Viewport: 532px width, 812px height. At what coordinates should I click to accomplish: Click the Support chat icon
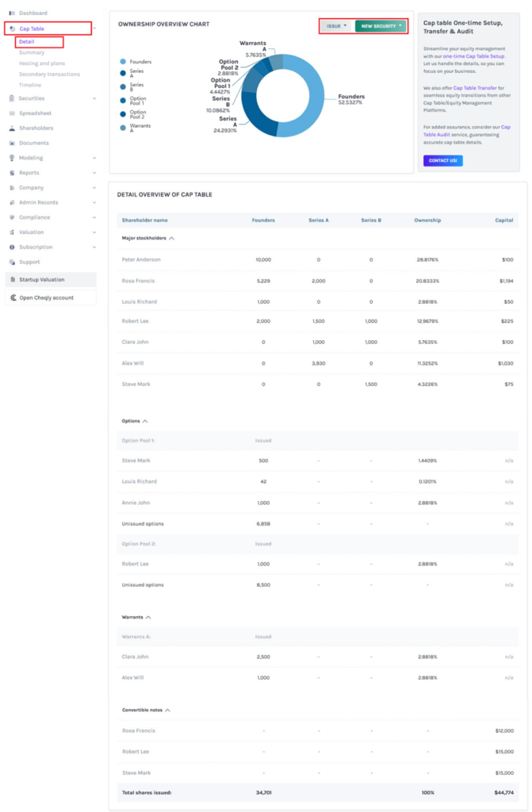(x=12, y=262)
